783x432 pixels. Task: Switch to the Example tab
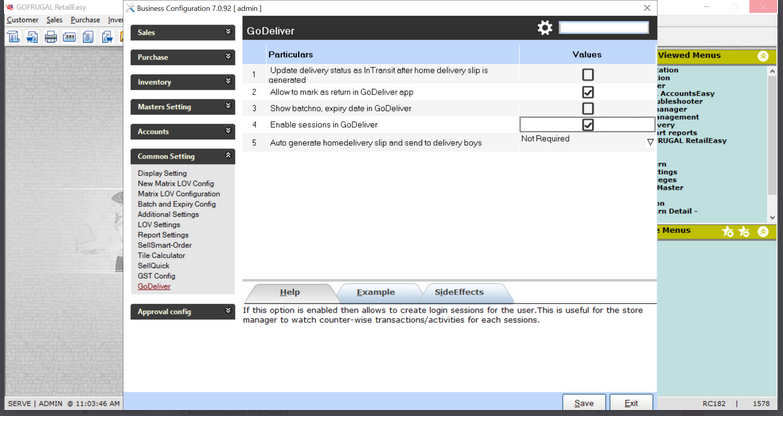point(375,292)
